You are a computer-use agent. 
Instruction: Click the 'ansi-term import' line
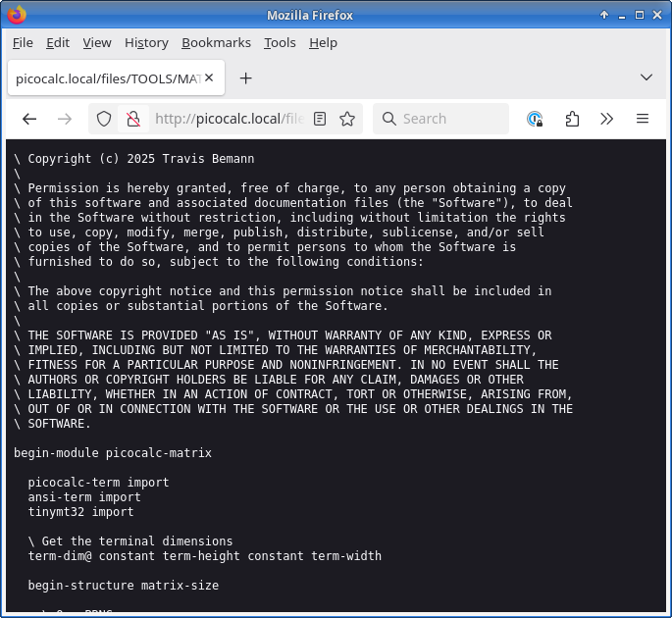[84, 497]
